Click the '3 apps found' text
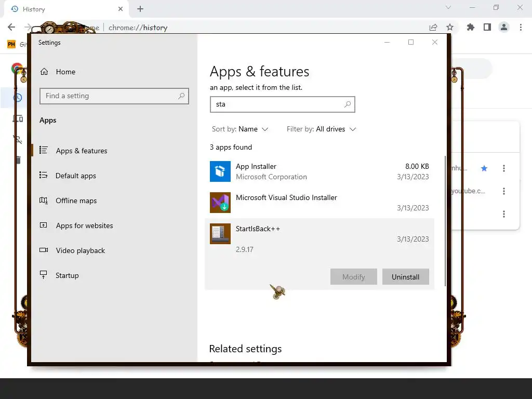This screenshot has height=399, width=532. (231, 147)
